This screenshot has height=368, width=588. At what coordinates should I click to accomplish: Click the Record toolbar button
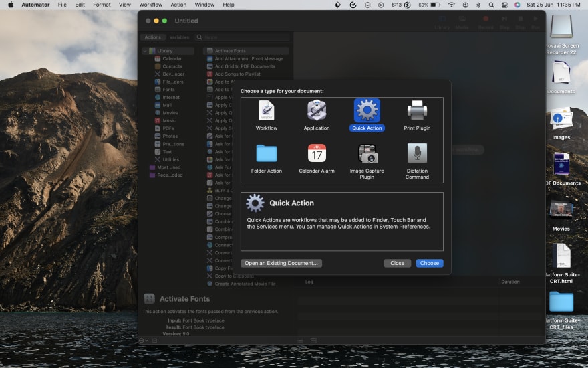[486, 22]
